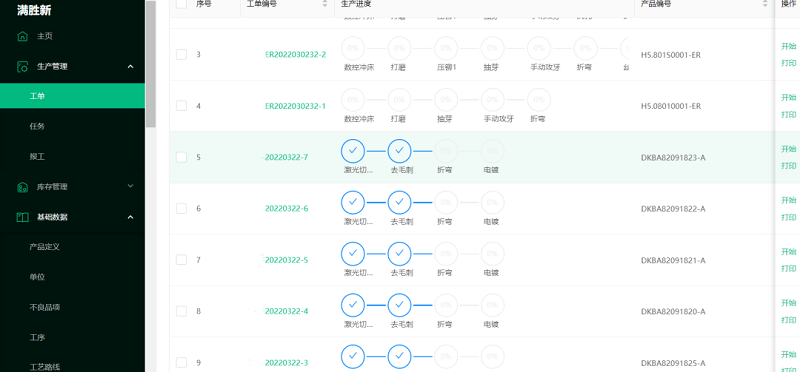Collapse the 基础数据 menu chevron
This screenshot has width=800, height=372.
tap(131, 217)
